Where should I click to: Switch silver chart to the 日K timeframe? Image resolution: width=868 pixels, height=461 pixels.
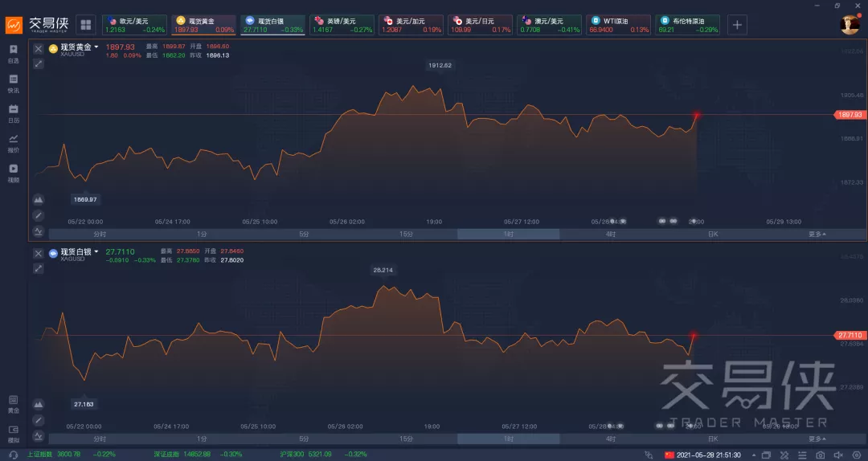[x=712, y=439]
